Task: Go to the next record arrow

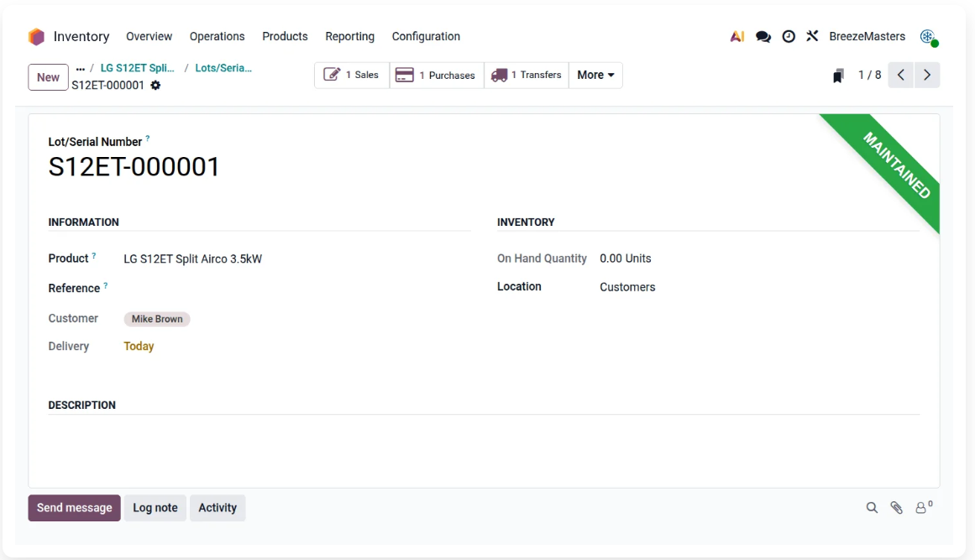Action: pos(927,76)
